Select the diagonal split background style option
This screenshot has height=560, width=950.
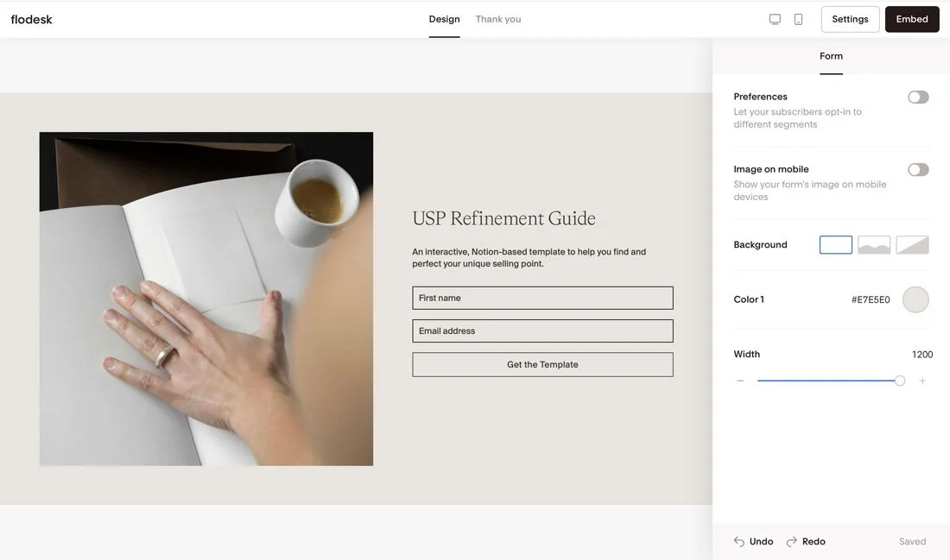(x=912, y=244)
